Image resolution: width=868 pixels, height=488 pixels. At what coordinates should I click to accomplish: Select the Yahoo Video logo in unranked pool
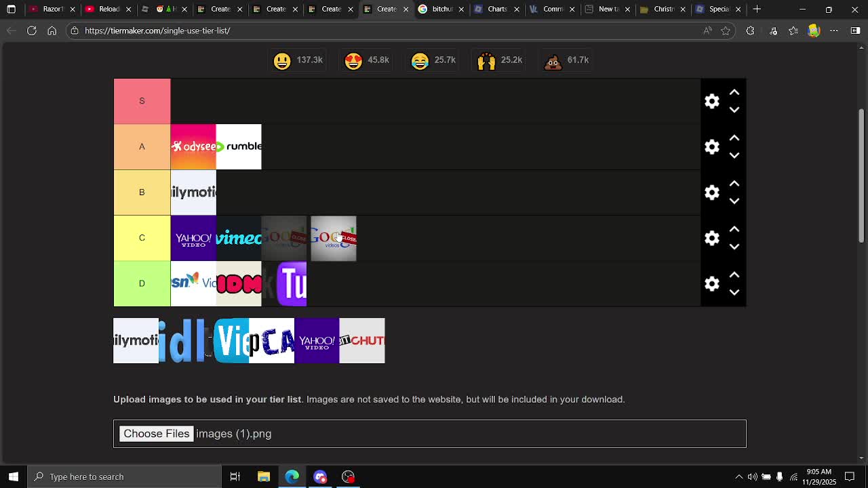[x=317, y=340]
